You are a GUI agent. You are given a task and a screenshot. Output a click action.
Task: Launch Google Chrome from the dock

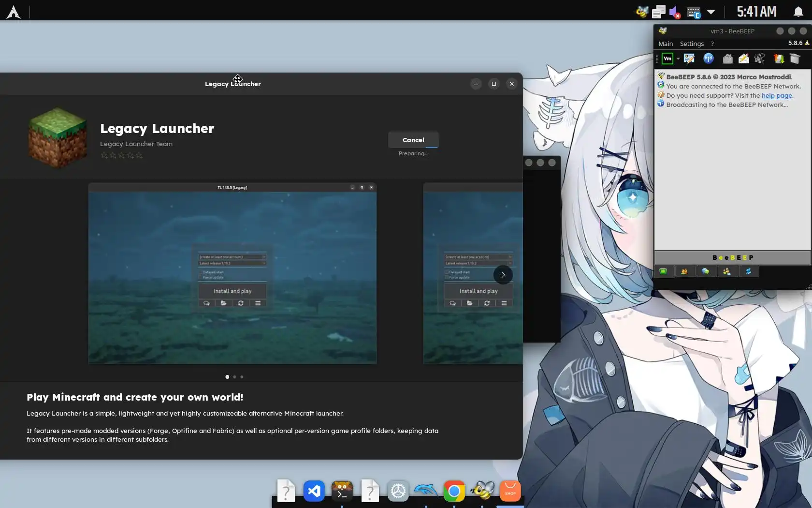454,491
